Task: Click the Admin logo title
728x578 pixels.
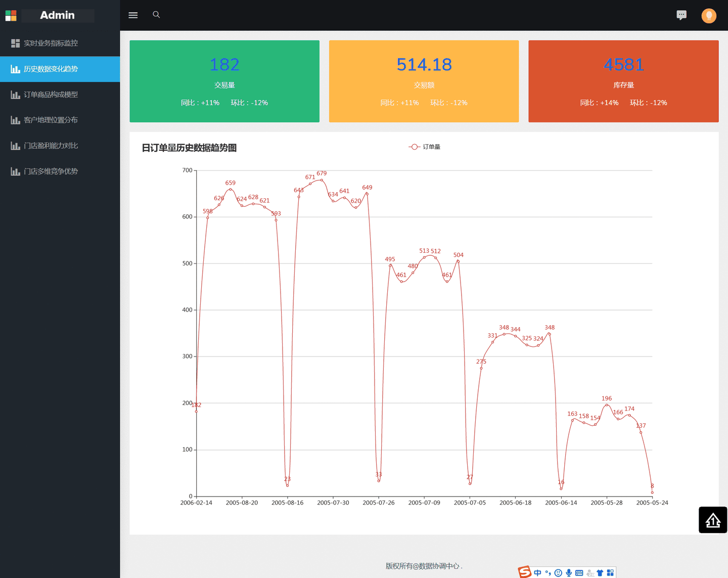Action: pos(57,15)
